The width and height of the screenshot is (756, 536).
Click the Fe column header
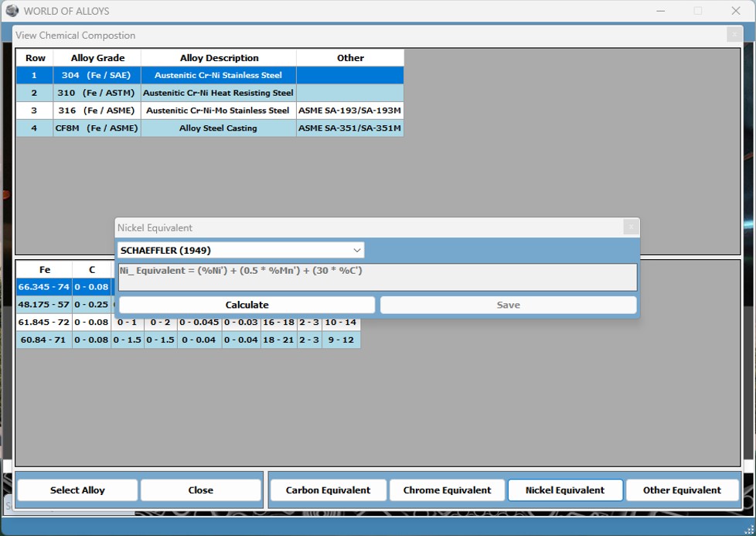click(44, 270)
